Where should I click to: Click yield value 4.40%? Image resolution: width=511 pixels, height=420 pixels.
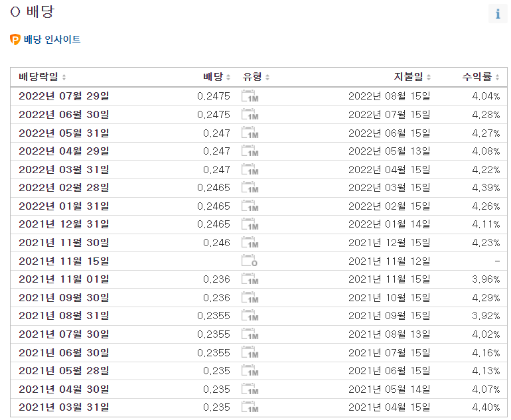[486, 407]
